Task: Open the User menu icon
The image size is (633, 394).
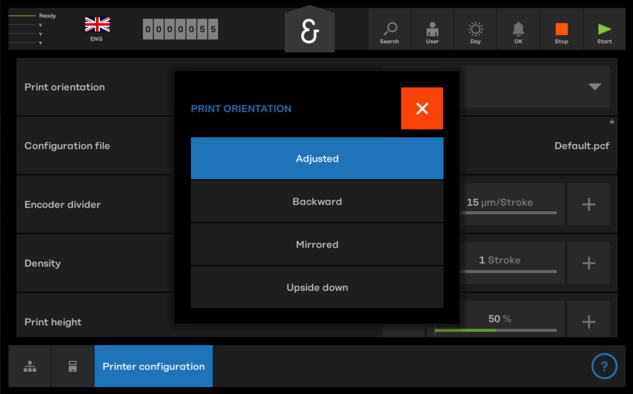Action: point(432,29)
